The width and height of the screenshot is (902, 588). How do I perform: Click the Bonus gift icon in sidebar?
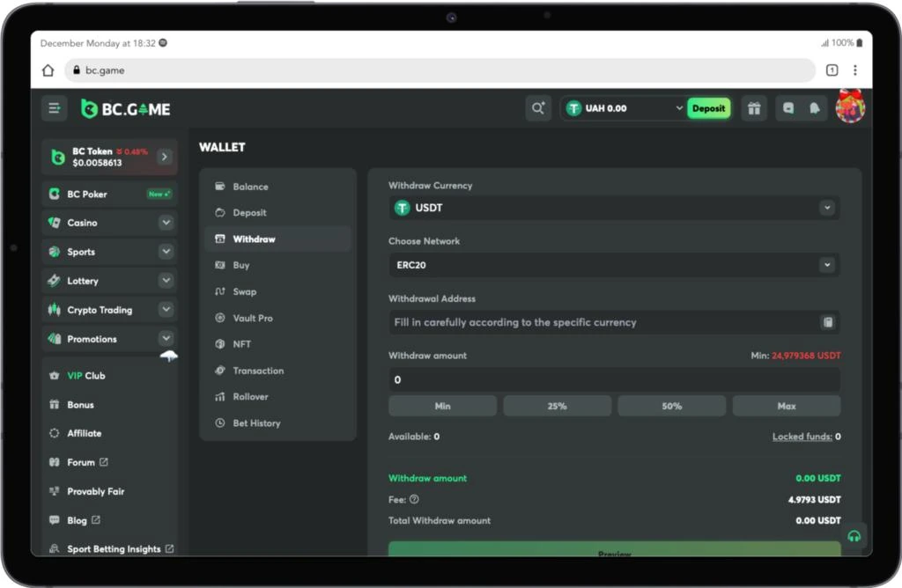[54, 405]
